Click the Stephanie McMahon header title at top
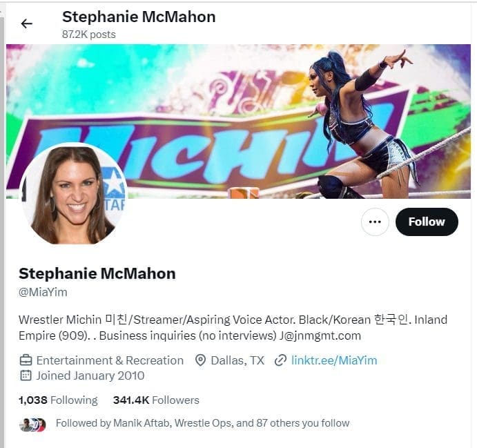The height and width of the screenshot is (448, 477). click(139, 17)
